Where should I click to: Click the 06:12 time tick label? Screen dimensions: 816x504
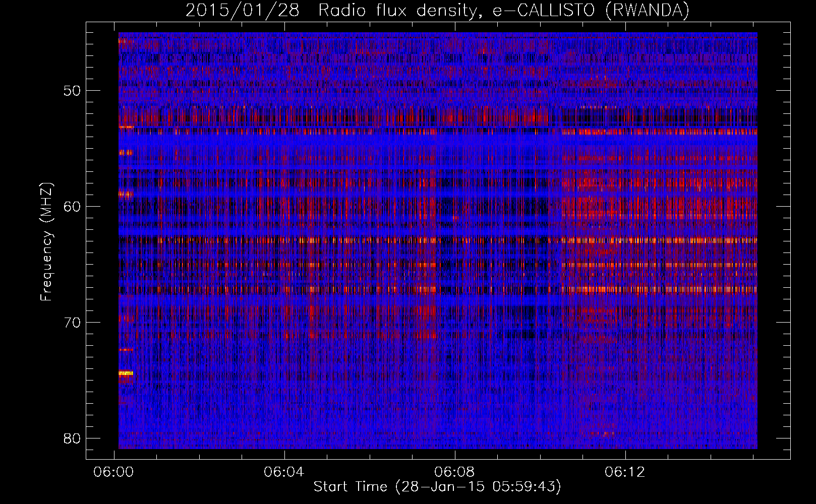pos(625,472)
